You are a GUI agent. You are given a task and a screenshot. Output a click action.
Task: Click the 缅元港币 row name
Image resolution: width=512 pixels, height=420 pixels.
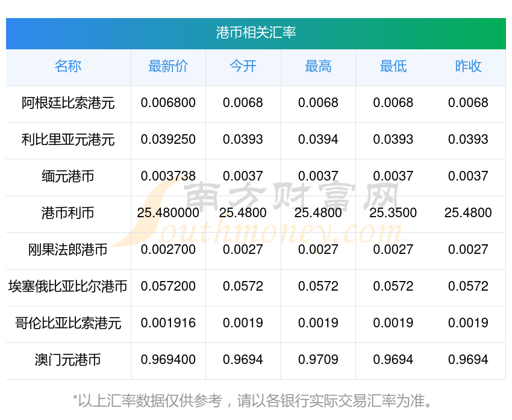[68, 176]
